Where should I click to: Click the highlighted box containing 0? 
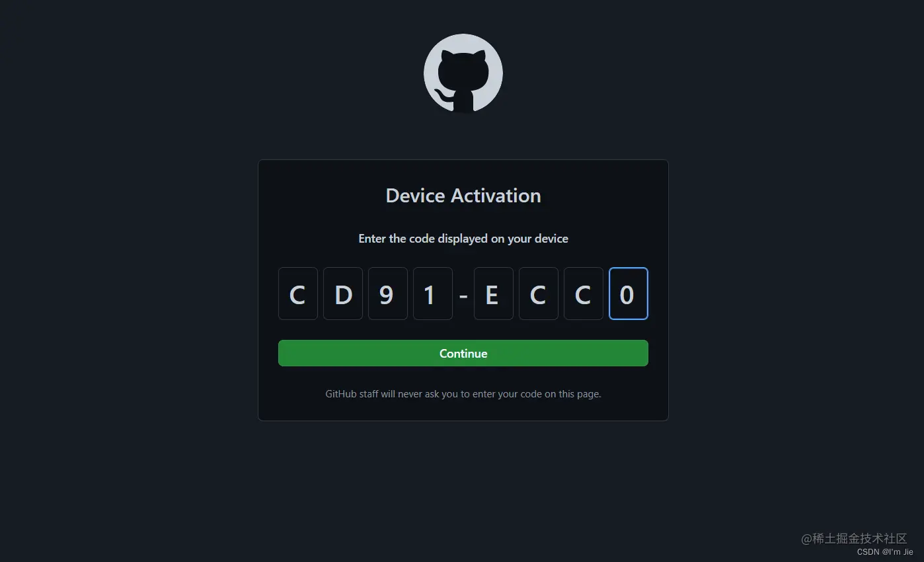pos(629,294)
